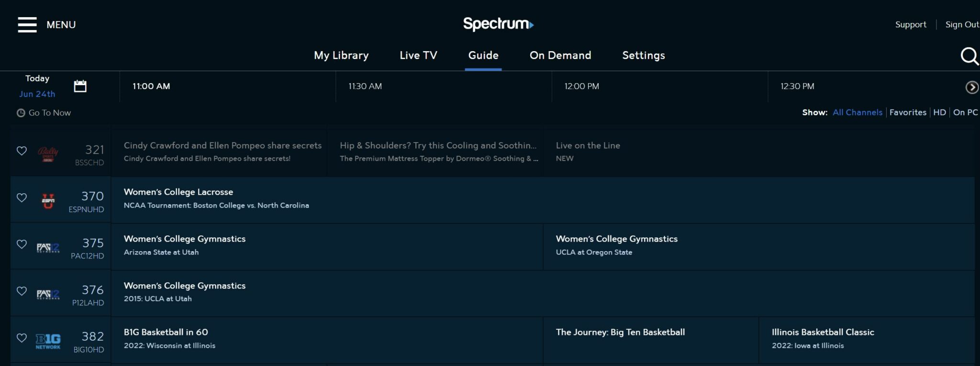Click Sign Out link
Image resolution: width=980 pixels, height=366 pixels.
(x=962, y=24)
